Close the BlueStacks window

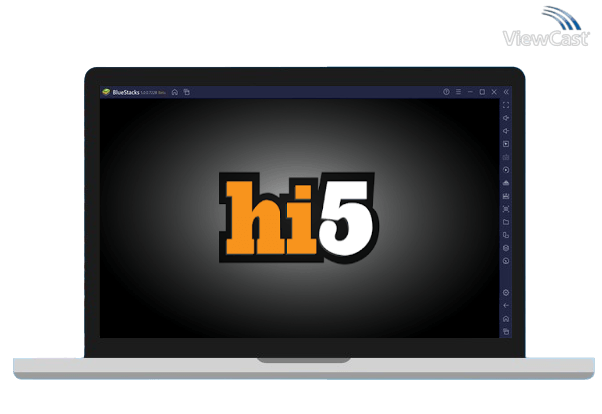[494, 92]
